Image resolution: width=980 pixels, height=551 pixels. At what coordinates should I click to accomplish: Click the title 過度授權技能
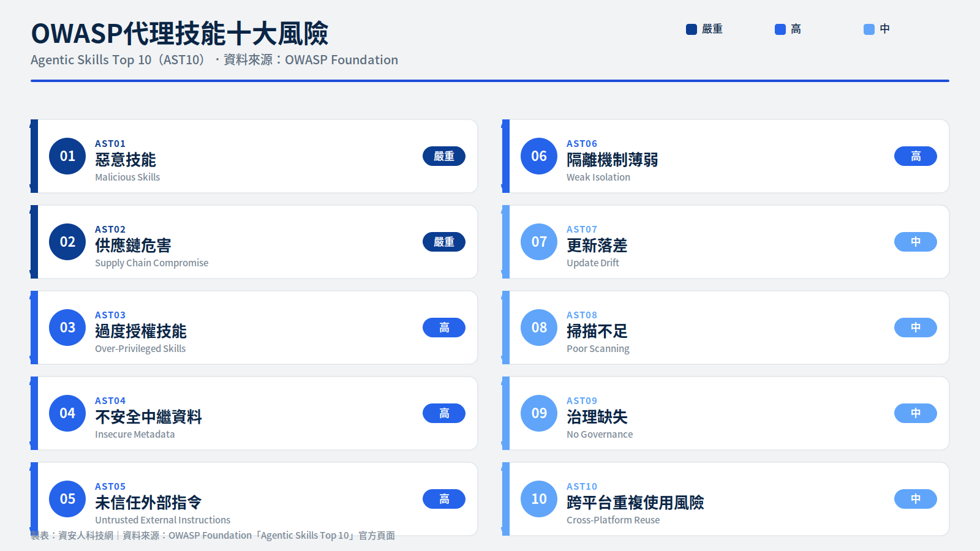pyautogui.click(x=141, y=331)
